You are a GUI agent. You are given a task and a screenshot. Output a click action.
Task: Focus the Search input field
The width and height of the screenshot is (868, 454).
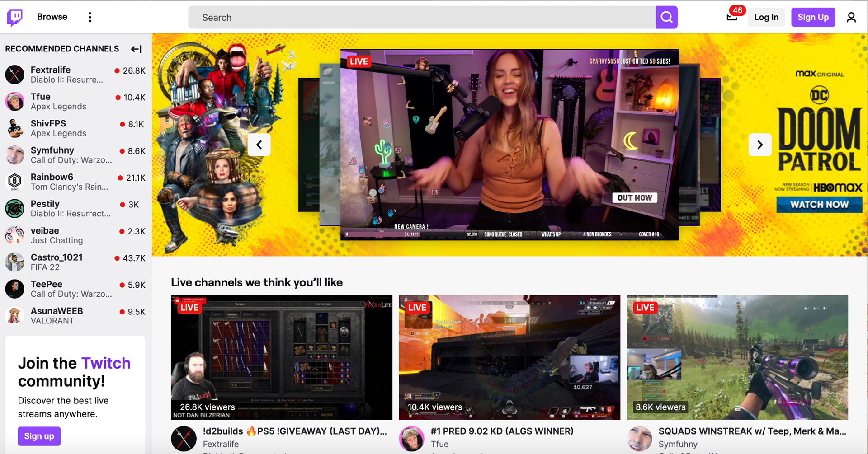tap(422, 17)
